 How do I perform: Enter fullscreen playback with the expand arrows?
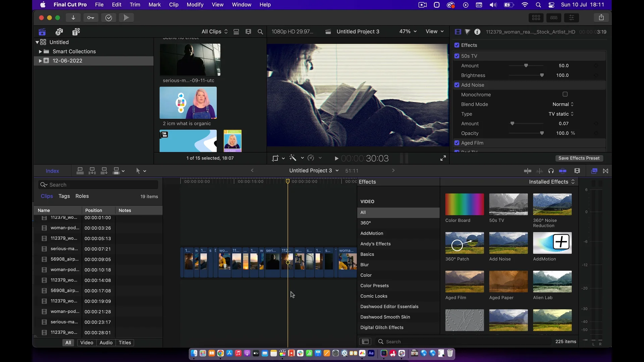443,158
